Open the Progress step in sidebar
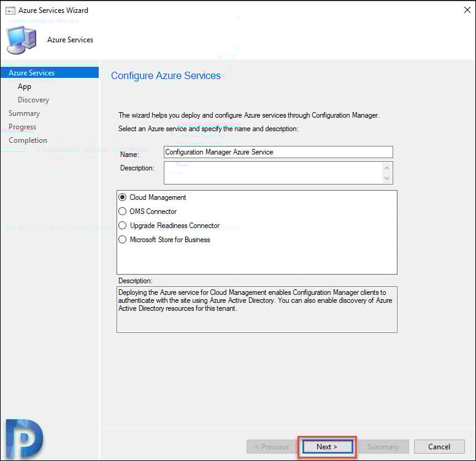The height and width of the screenshot is (461, 476). pos(23,127)
